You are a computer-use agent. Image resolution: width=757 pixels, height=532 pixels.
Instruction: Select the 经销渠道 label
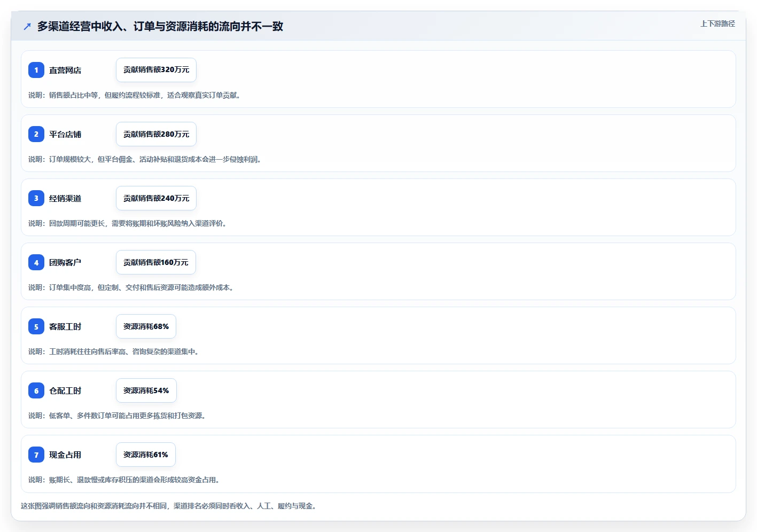click(65, 198)
